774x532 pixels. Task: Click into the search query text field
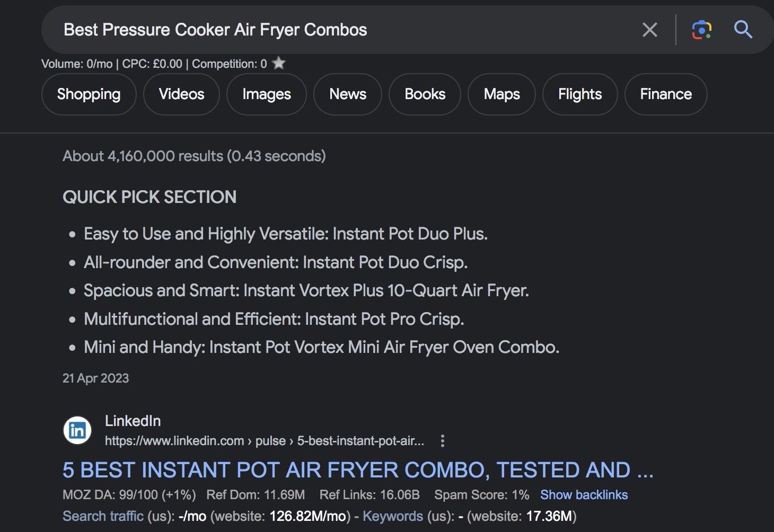click(x=318, y=30)
